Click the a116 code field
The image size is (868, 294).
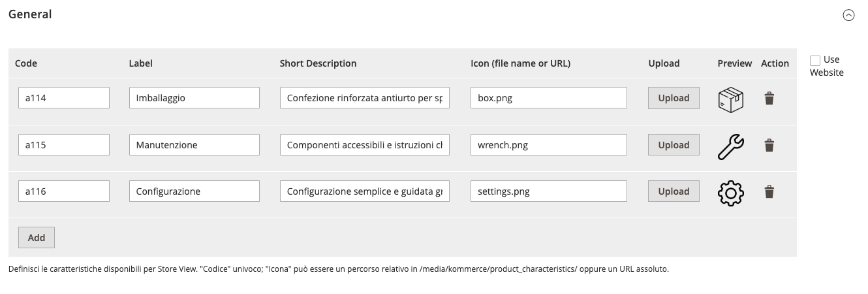[64, 191]
